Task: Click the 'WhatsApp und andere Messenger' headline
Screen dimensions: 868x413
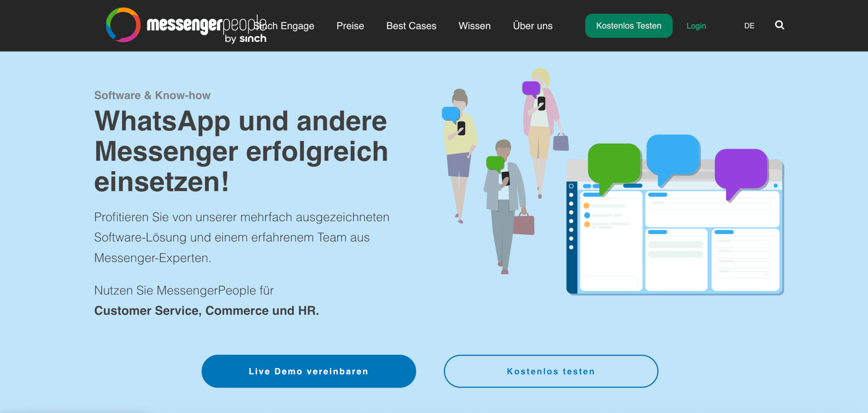Action: [241, 151]
